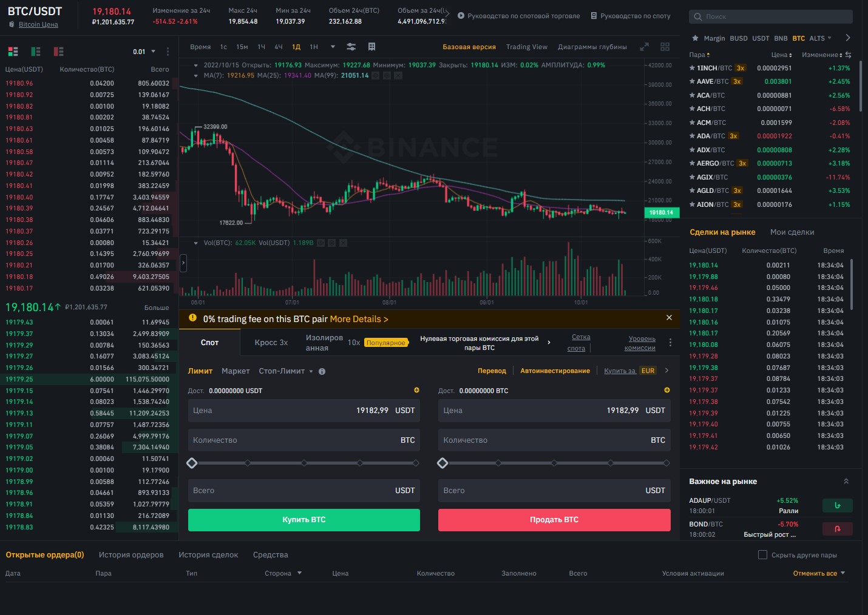Open Auto-Invest link
868x615 pixels.
555,371
